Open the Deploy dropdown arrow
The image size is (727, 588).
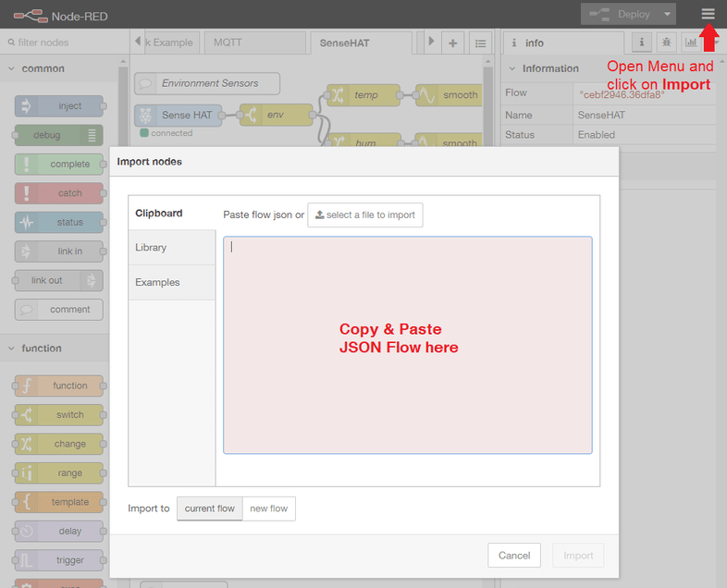click(x=667, y=14)
